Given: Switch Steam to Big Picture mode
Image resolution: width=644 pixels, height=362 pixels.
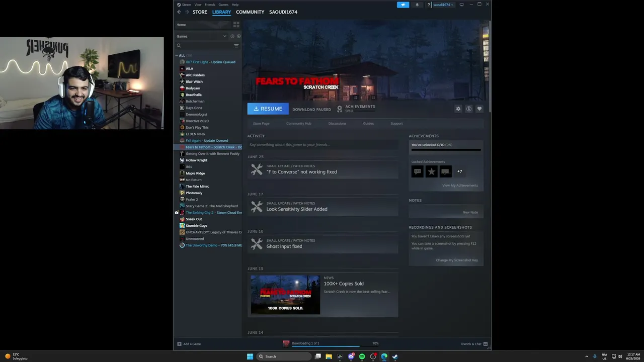Looking at the screenshot, I should coord(461,5).
